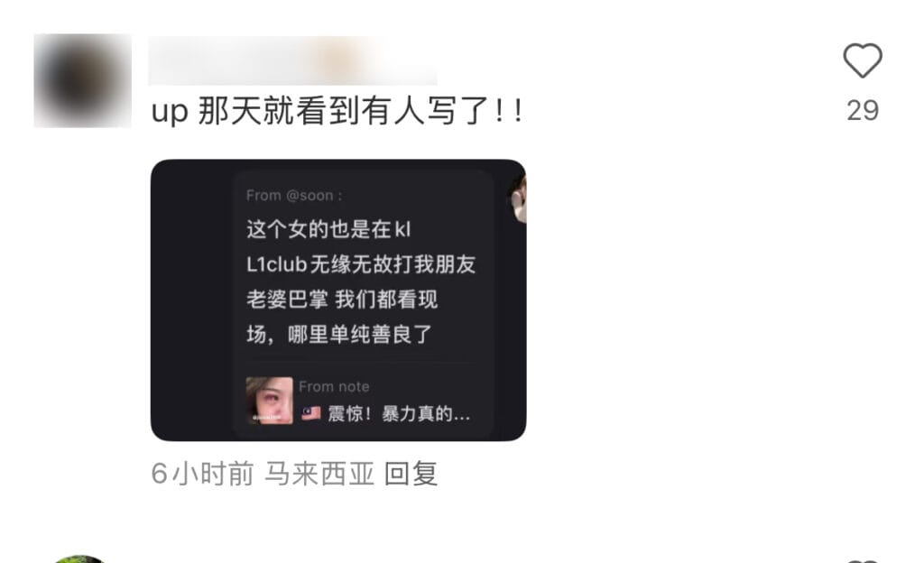924x563 pixels.
Task: Tap the 回复 reply button
Action: click(x=411, y=474)
